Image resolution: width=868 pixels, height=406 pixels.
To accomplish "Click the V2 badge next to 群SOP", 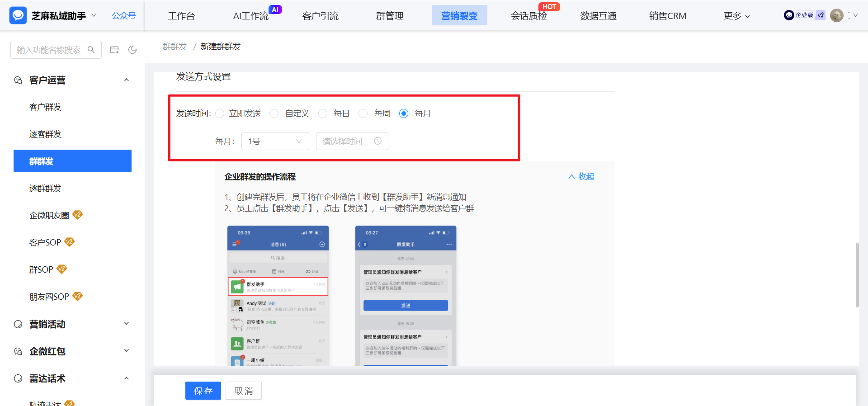I will [61, 269].
